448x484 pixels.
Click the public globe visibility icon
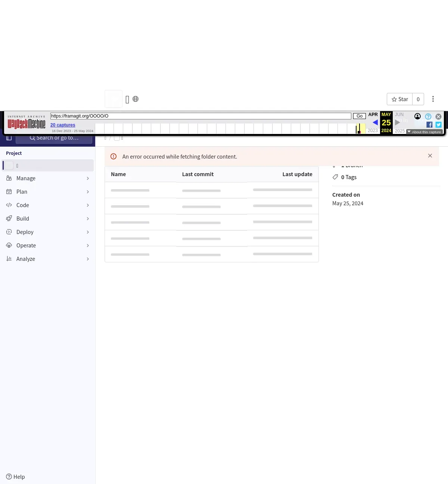[136, 99]
